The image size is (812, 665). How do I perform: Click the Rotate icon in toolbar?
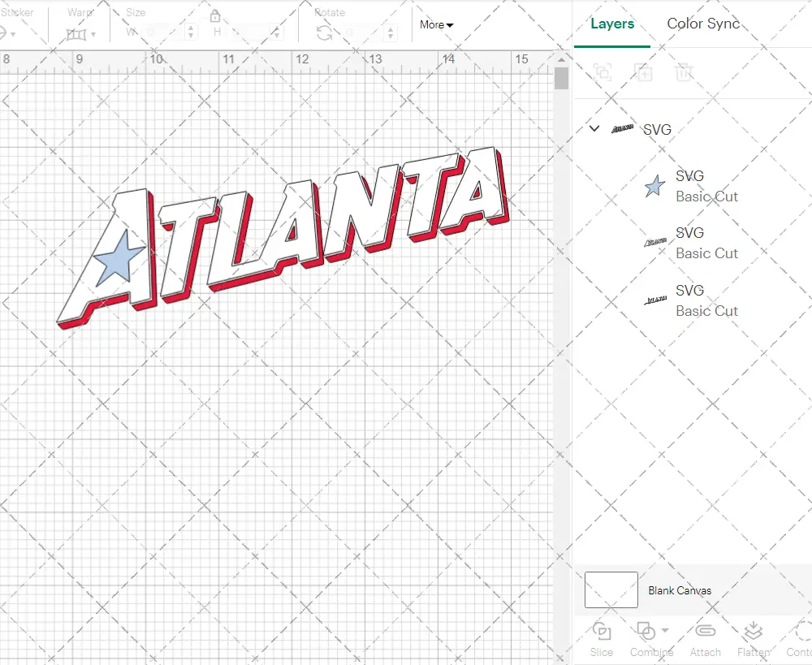325,33
